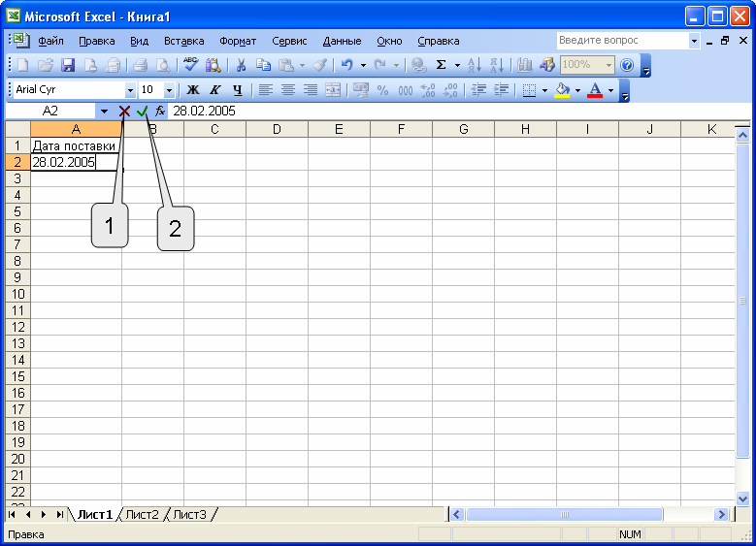Open the Borders dropdown arrow
Viewport: 756px width, 546px height.
click(544, 90)
